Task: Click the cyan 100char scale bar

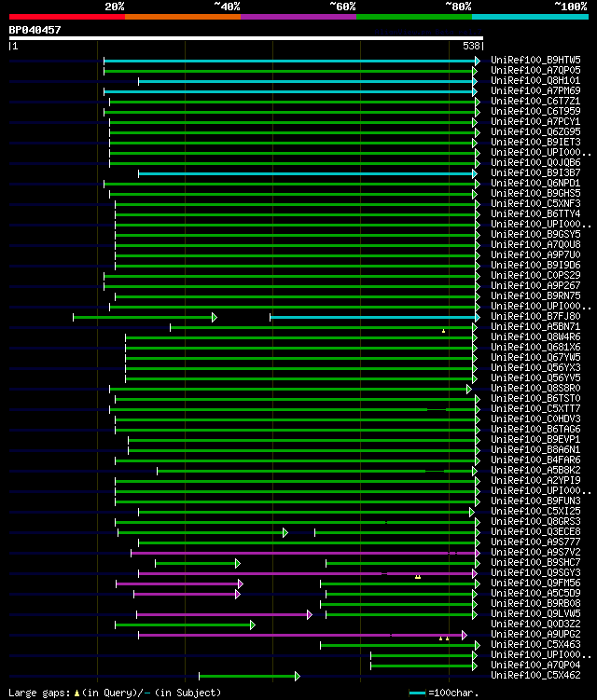Action: (417, 693)
